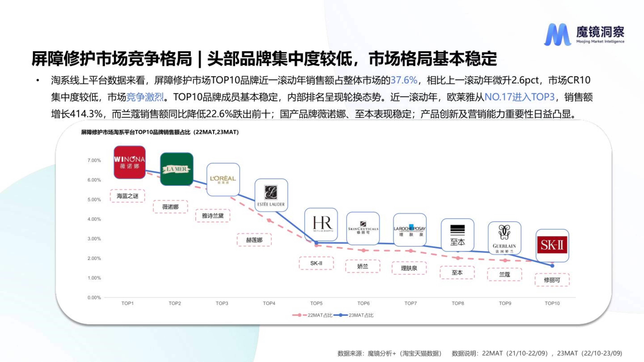Select the TOP6 axis label
This screenshot has height=362, width=644.
[x=363, y=303]
